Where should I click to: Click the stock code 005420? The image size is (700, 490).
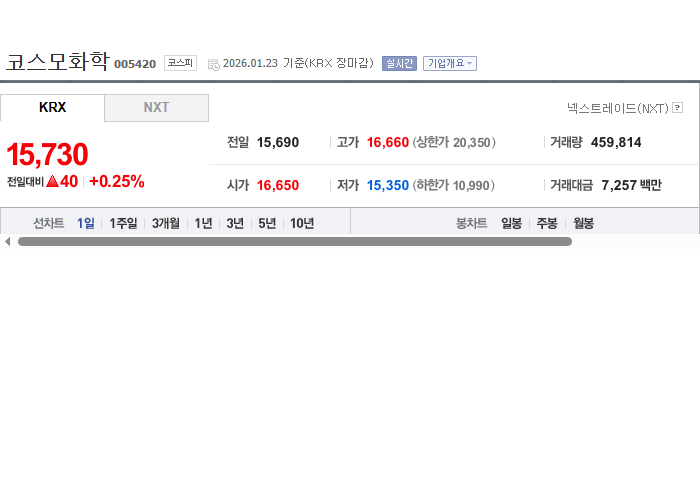tap(135, 64)
